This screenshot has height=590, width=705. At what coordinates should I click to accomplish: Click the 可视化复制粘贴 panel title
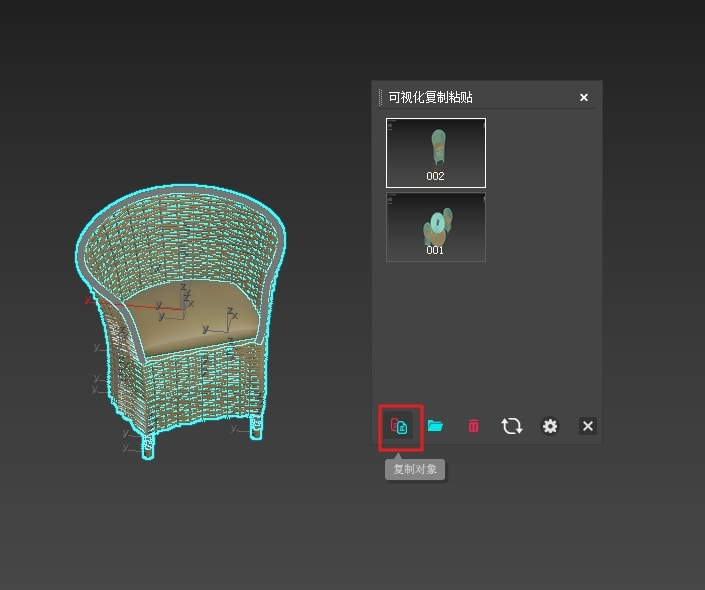[430, 97]
